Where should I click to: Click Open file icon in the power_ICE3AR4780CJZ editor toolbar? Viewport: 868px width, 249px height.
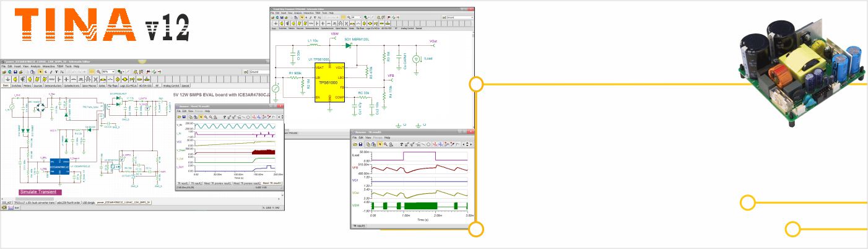coord(4,72)
